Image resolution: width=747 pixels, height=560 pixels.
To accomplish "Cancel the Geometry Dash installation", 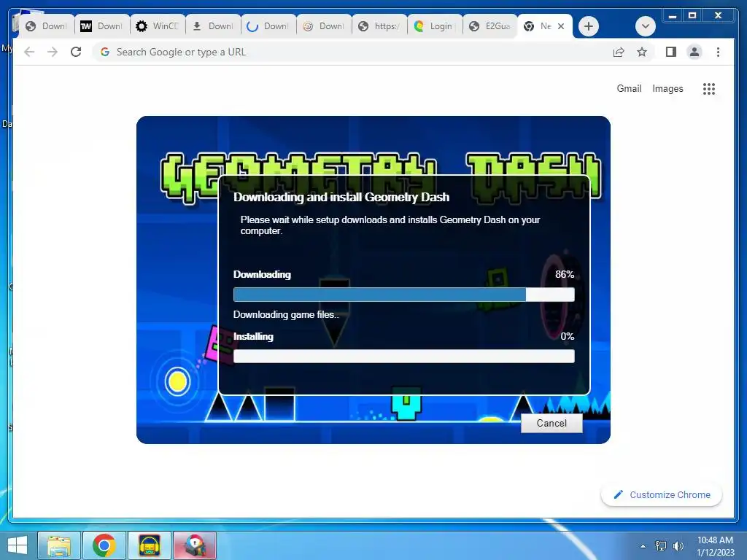I will [551, 423].
